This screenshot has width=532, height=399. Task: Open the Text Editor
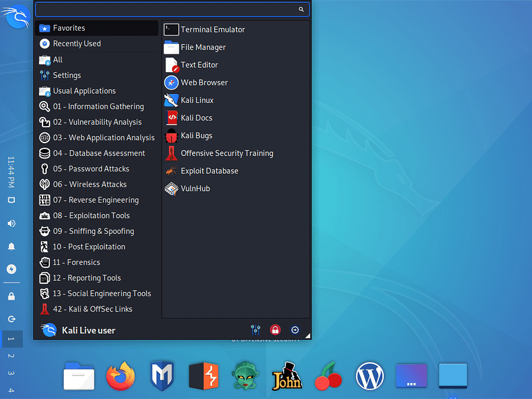(199, 64)
